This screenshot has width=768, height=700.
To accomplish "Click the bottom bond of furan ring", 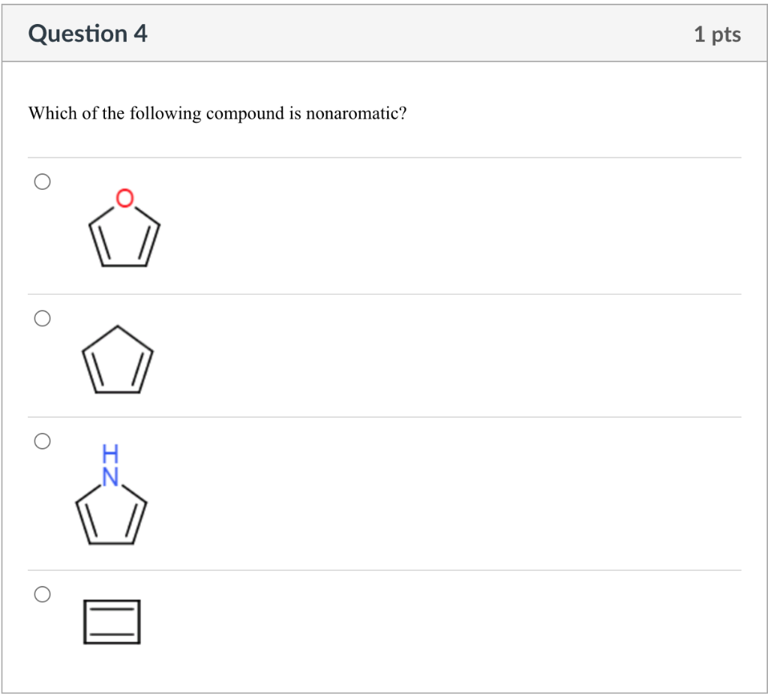I will (x=124, y=266).
